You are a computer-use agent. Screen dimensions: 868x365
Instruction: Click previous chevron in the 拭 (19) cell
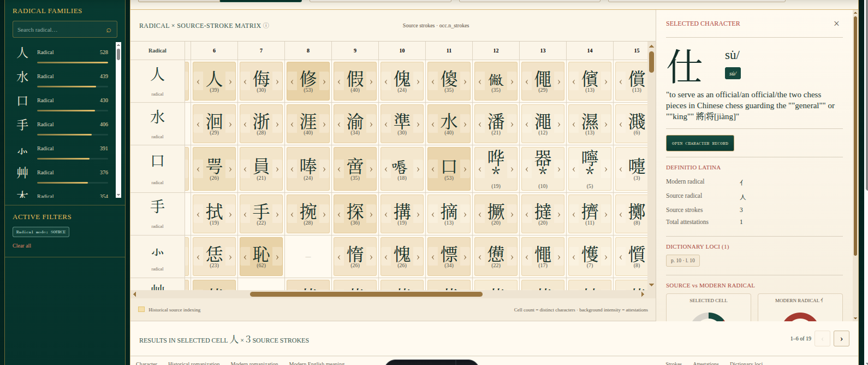tap(198, 214)
